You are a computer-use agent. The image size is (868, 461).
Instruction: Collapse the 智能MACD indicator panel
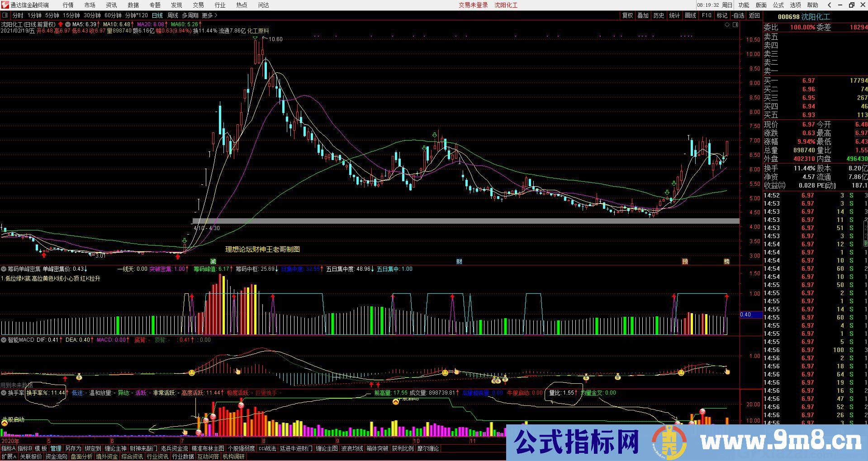[x=4, y=340]
